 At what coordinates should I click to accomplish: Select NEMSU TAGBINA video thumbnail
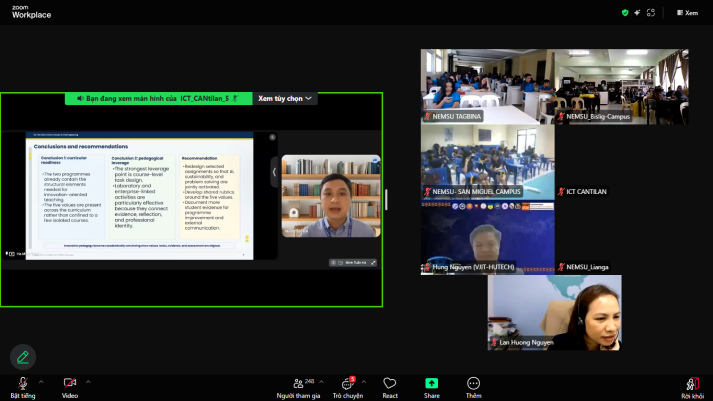pos(487,86)
